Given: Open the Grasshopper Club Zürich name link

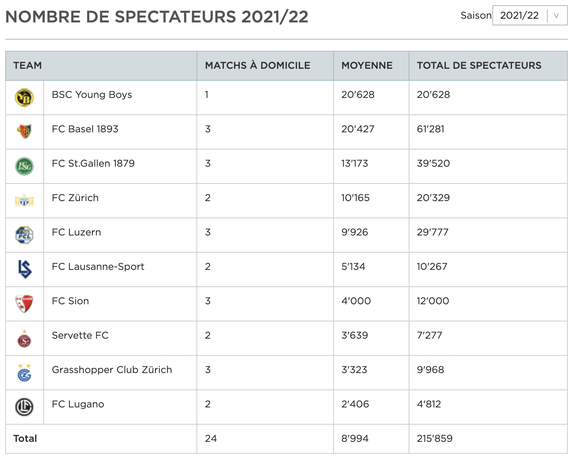Looking at the screenshot, I should (112, 370).
